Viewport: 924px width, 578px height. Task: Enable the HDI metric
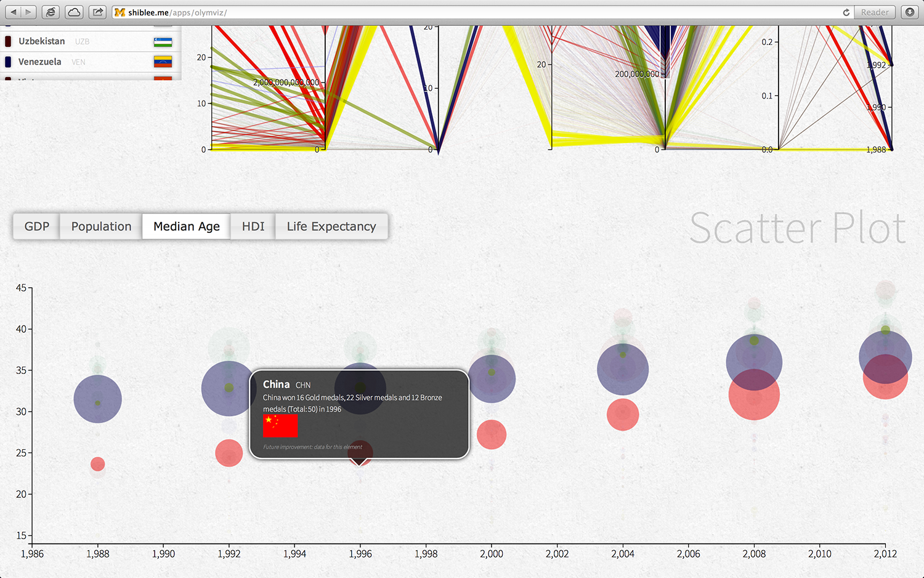[x=252, y=226]
